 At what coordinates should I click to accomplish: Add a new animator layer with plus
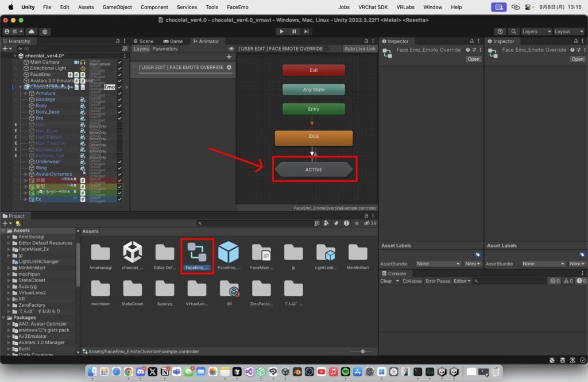pyautogui.click(x=229, y=57)
